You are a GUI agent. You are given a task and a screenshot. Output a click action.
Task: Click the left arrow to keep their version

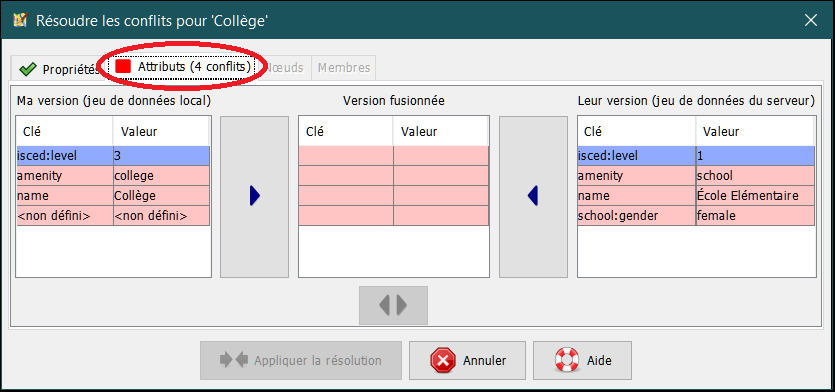click(533, 197)
